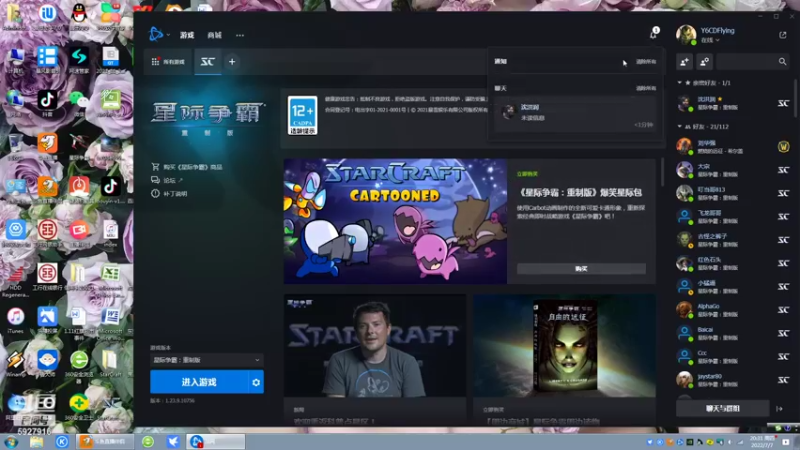Open the Kerrigan book merchandise thumbnail
800x450 pixels.
tap(564, 345)
